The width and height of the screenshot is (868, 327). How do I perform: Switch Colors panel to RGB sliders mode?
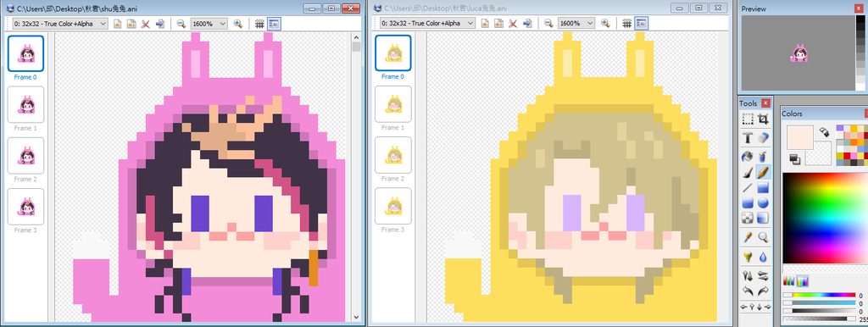[789, 281]
